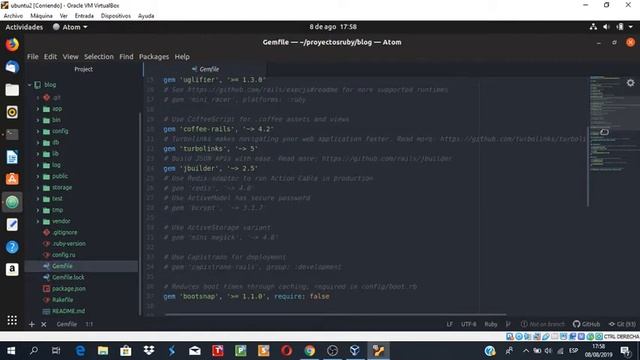
Task: Open the Edit menu in Atom
Action: coord(51,57)
